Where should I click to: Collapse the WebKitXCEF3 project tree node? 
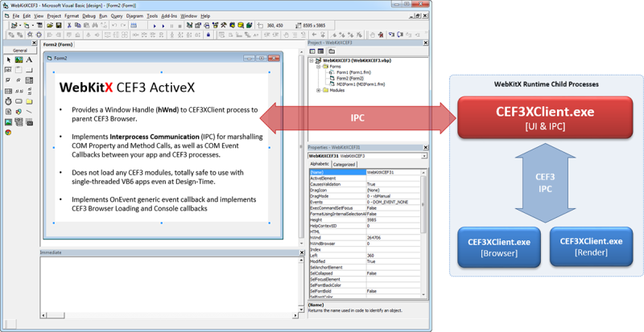coord(312,60)
